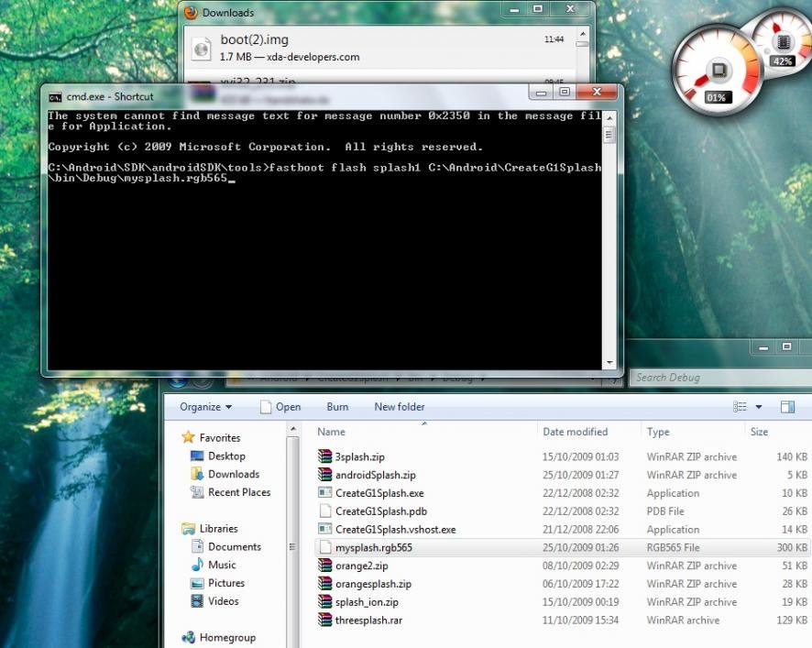Select the threesplash.rar file name
This screenshot has width=812, height=648.
[368, 620]
